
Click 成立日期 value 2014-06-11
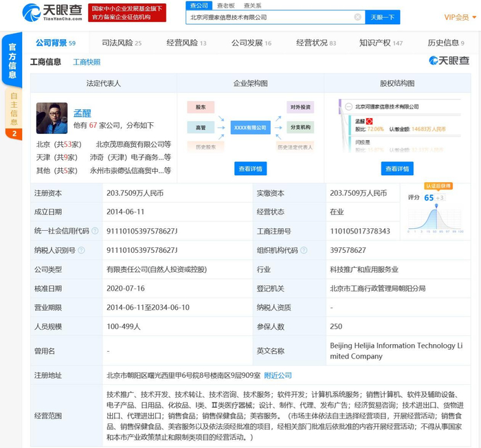click(125, 212)
